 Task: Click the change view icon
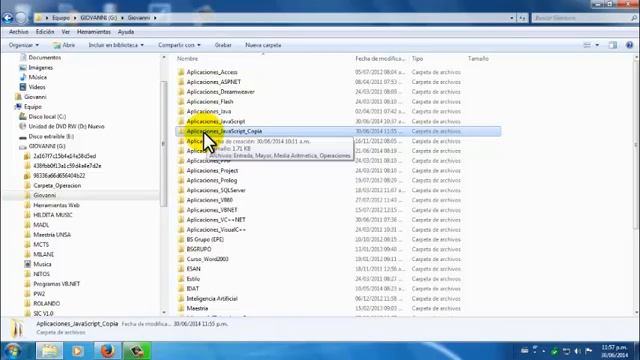coord(587,45)
